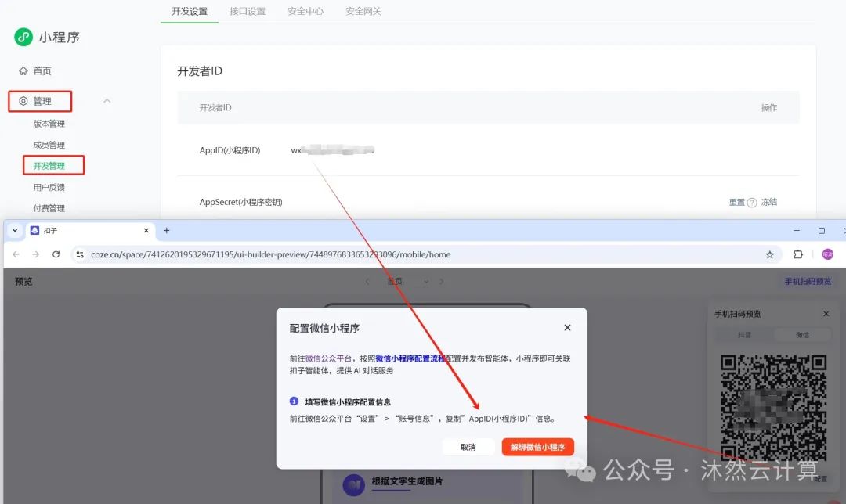Click the QR code image
The height and width of the screenshot is (504, 846).
click(x=773, y=408)
